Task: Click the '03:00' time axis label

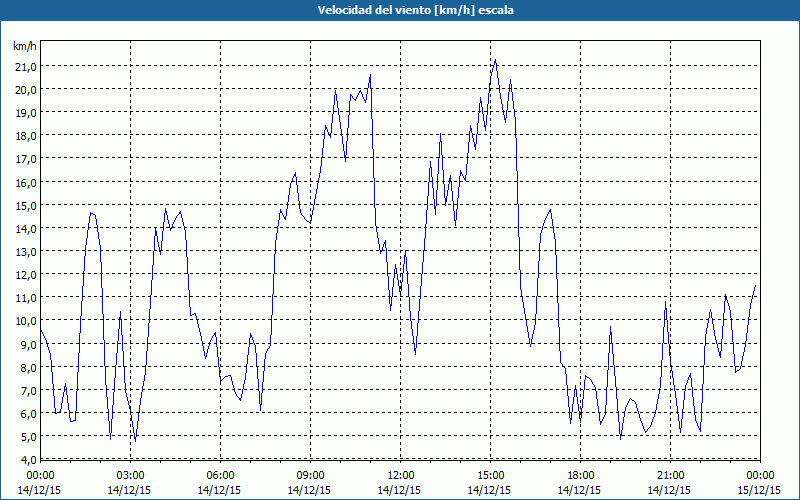Action: click(x=130, y=476)
